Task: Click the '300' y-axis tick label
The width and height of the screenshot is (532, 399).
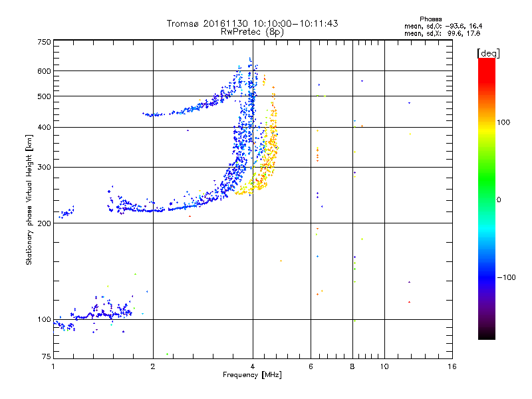Action: (x=44, y=167)
